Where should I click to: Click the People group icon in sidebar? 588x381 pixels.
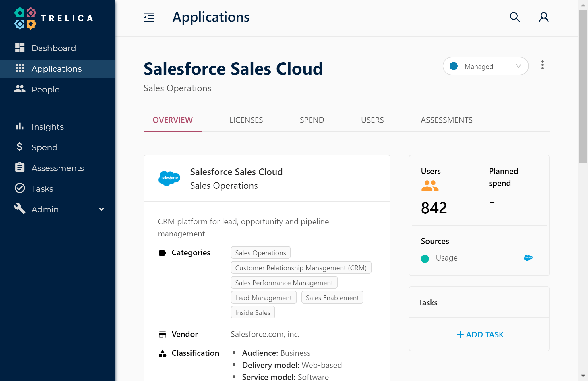[20, 89]
